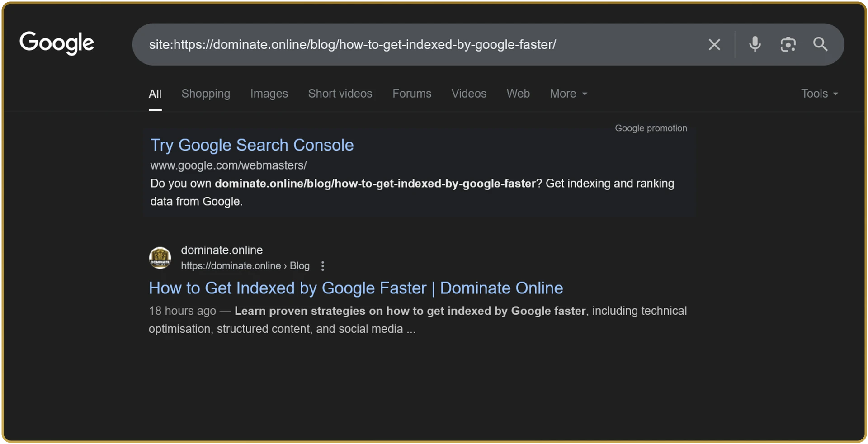
Task: Open the three-dot menu beside the Blog breadcrumb
Action: pos(322,266)
